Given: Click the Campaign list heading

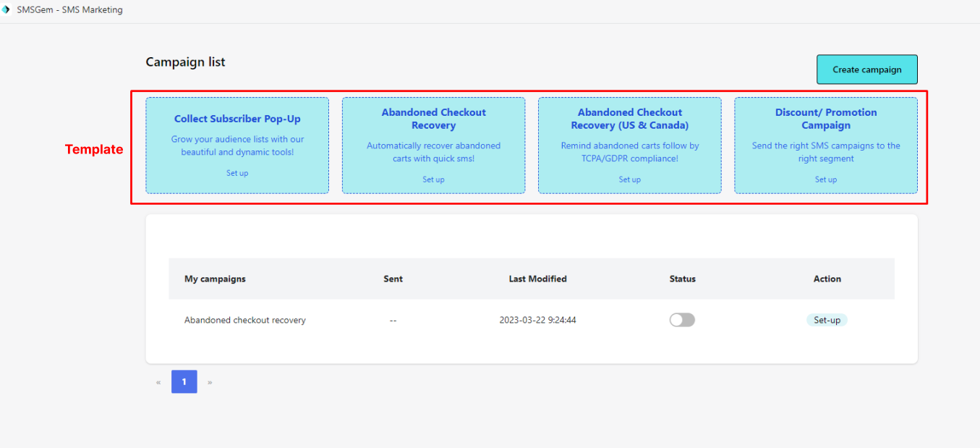Looking at the screenshot, I should coord(185,62).
